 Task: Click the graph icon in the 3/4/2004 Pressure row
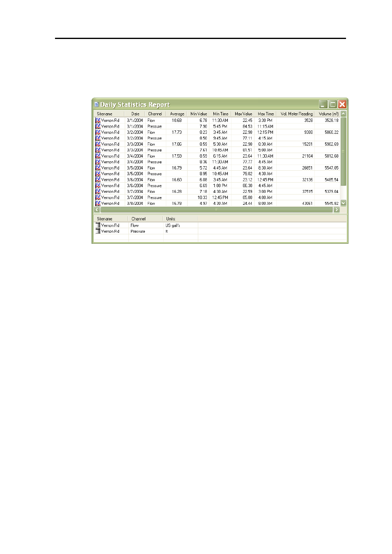(x=98, y=162)
